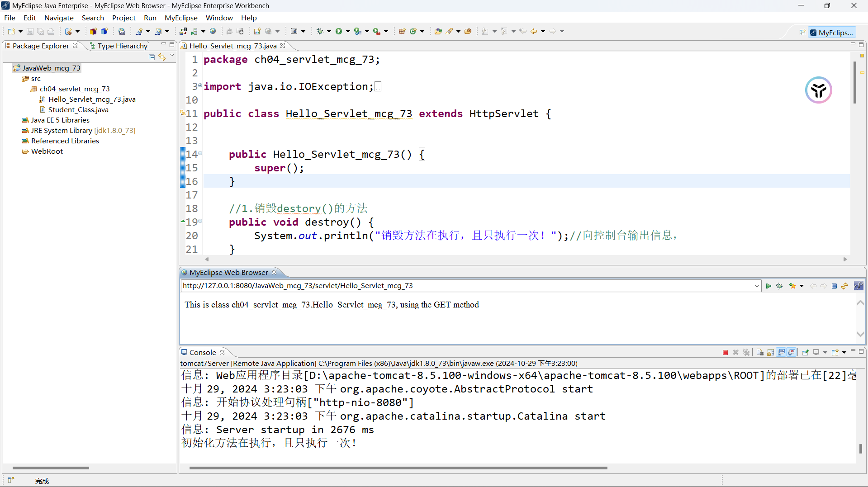Click the Last Edit Location icon

pyautogui.click(x=523, y=31)
